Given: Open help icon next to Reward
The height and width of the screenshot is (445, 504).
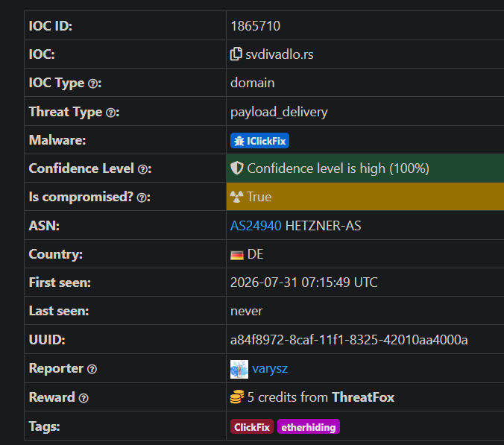Looking at the screenshot, I should pyautogui.click(x=84, y=398).
